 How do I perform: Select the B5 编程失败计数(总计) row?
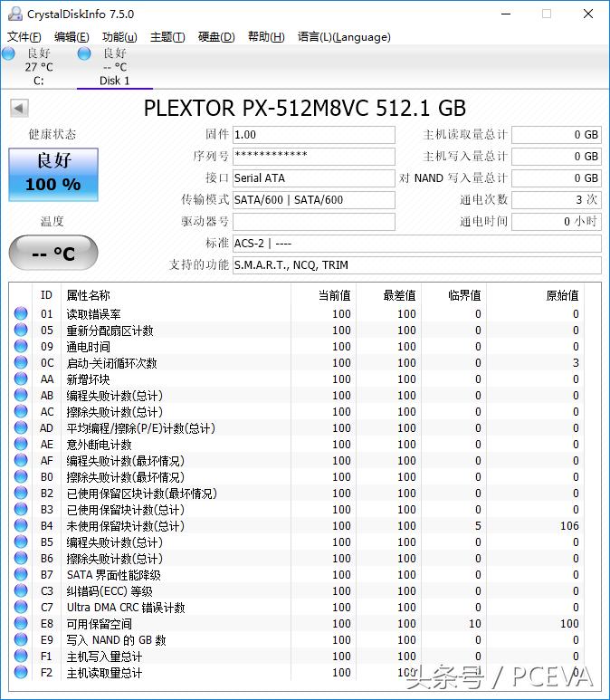pyautogui.click(x=297, y=542)
